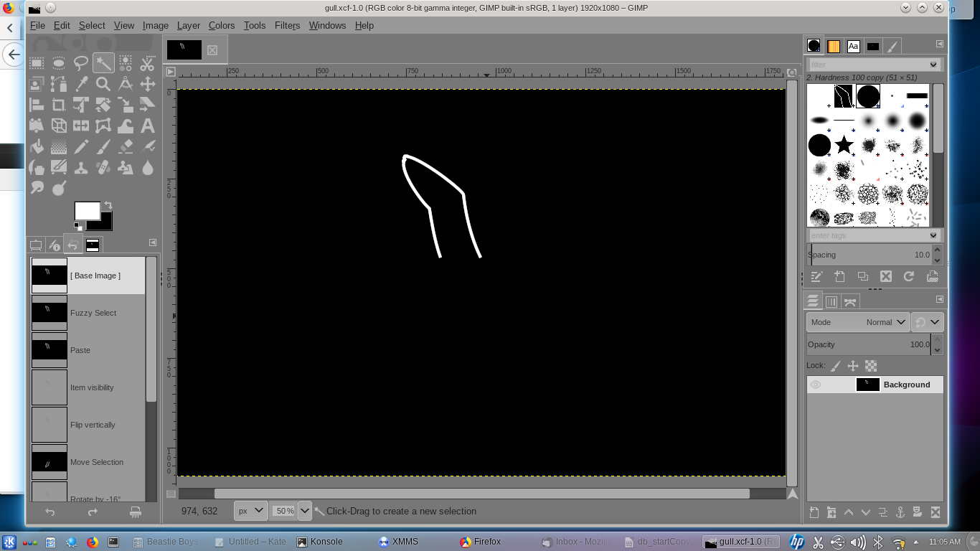The image size is (980, 551).
Task: Select the Pencil tool
Action: (81, 146)
